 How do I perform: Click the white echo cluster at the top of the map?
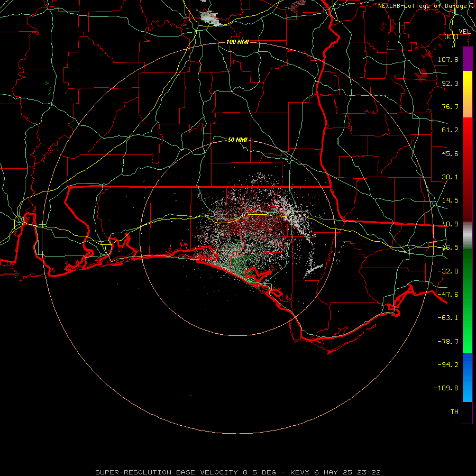click(x=209, y=17)
